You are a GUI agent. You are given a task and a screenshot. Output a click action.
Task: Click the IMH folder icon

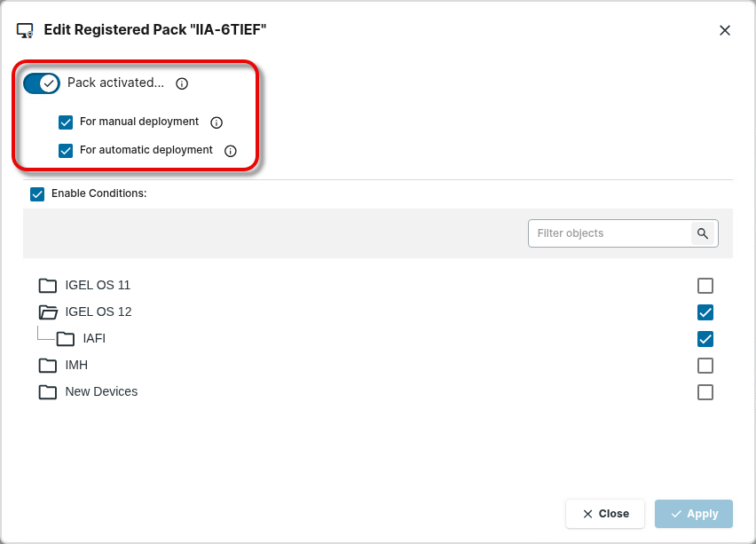[x=48, y=366]
